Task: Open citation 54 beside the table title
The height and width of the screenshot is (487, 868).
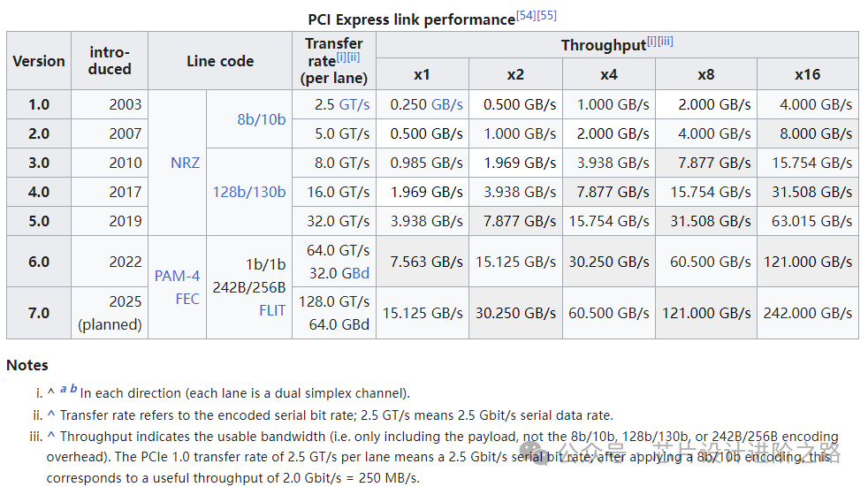Action: (x=527, y=16)
